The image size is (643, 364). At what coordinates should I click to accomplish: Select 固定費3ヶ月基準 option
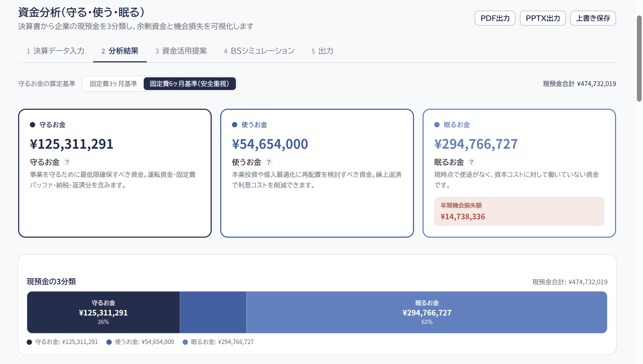pos(113,84)
